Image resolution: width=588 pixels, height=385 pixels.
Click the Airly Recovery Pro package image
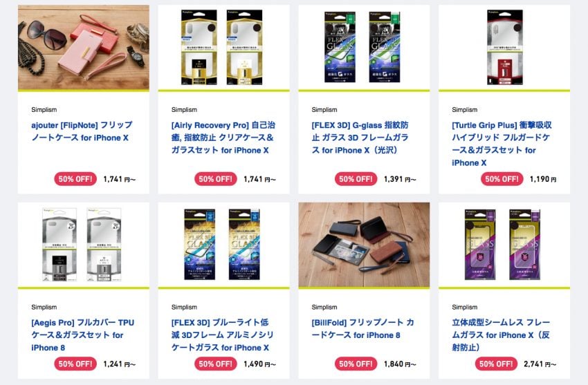[x=223, y=48]
